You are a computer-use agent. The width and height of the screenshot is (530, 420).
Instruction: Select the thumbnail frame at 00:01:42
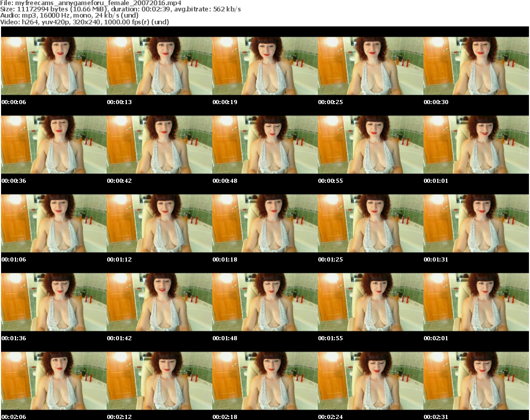pos(159,302)
